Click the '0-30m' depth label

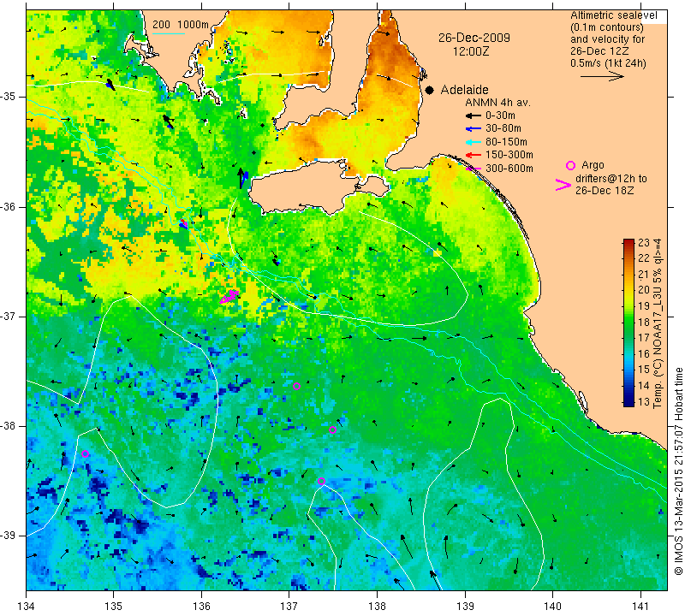[x=500, y=115]
